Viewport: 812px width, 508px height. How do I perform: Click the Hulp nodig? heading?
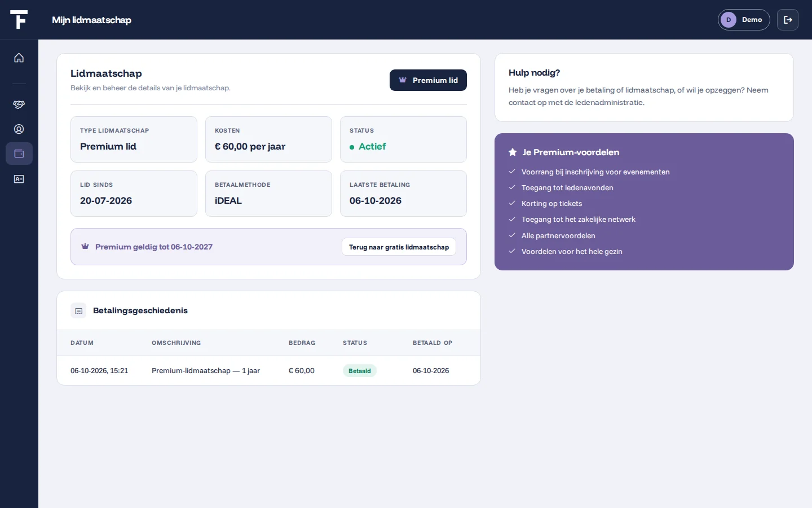(x=534, y=73)
